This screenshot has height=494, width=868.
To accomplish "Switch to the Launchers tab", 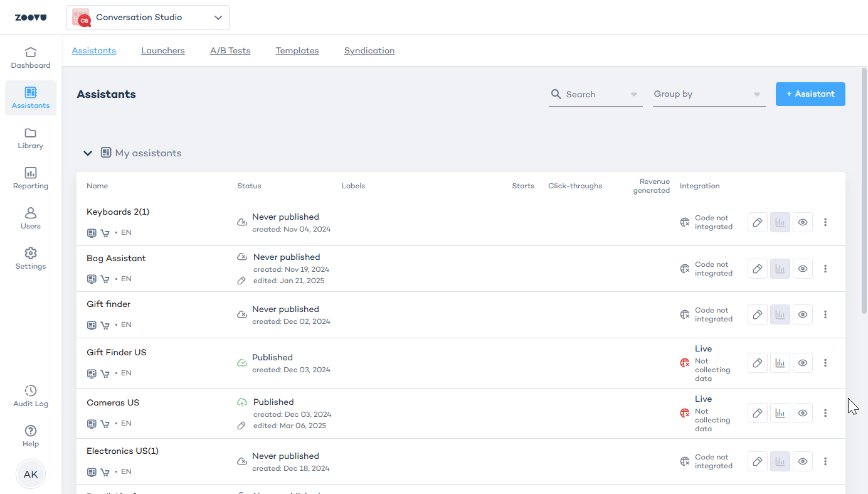I will pos(163,51).
